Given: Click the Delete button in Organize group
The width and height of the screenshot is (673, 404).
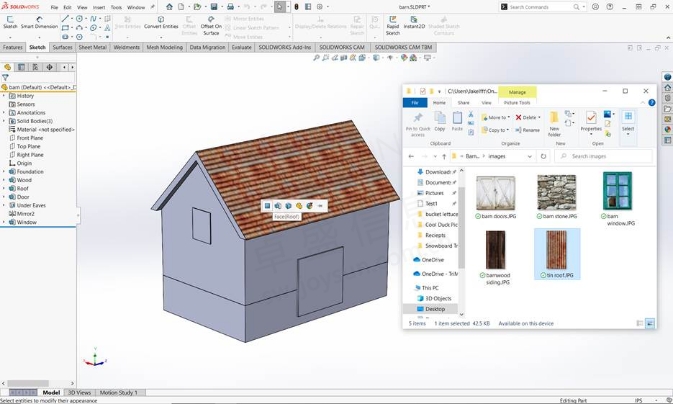Looking at the screenshot, I should pos(527,117).
